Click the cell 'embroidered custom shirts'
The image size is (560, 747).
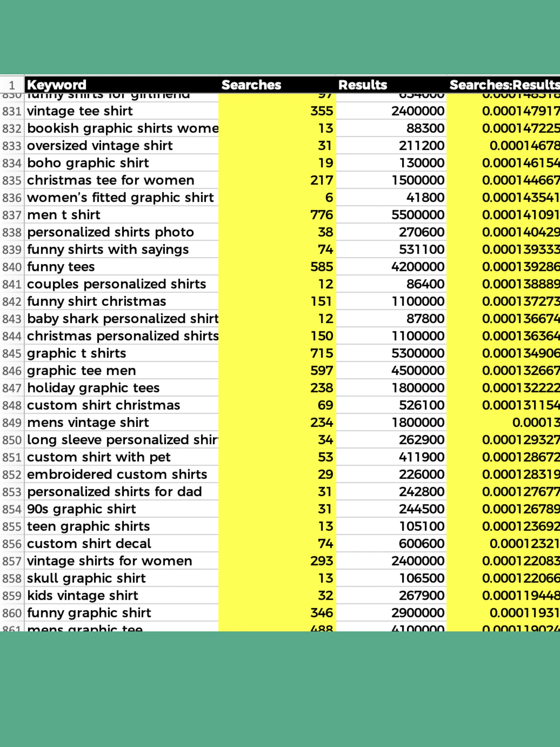click(122, 474)
